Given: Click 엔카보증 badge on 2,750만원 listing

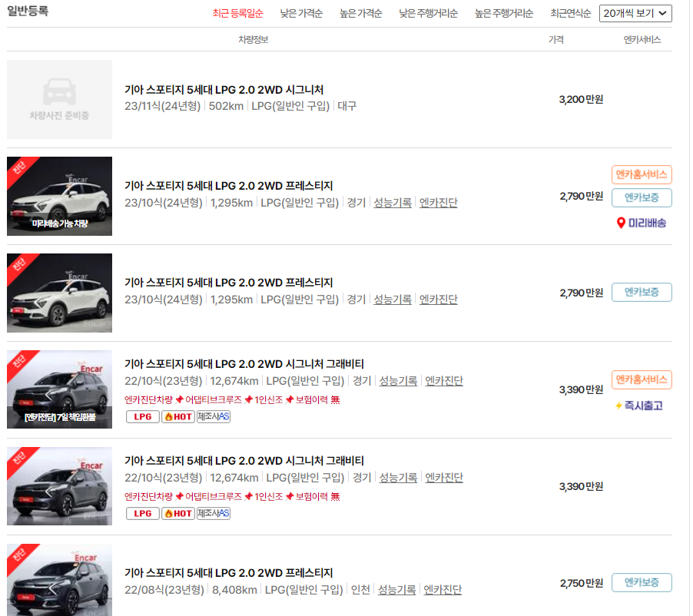Looking at the screenshot, I should click(x=642, y=582).
